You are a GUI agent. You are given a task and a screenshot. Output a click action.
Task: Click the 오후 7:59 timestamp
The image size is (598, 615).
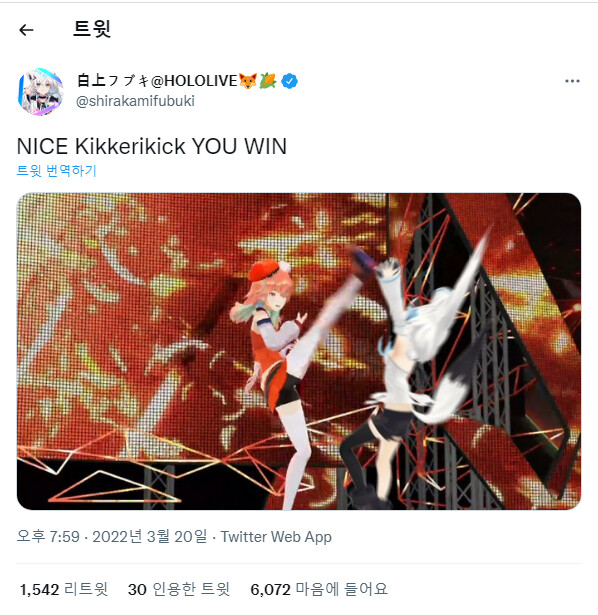coord(48,537)
